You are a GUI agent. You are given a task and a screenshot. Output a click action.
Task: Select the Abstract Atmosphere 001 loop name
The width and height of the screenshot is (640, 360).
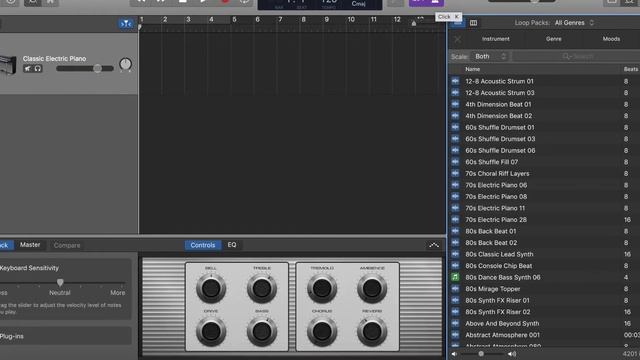(502, 335)
